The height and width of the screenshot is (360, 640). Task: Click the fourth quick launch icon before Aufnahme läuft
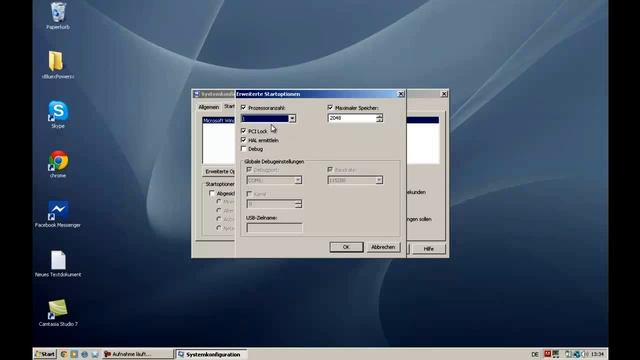[95, 354]
